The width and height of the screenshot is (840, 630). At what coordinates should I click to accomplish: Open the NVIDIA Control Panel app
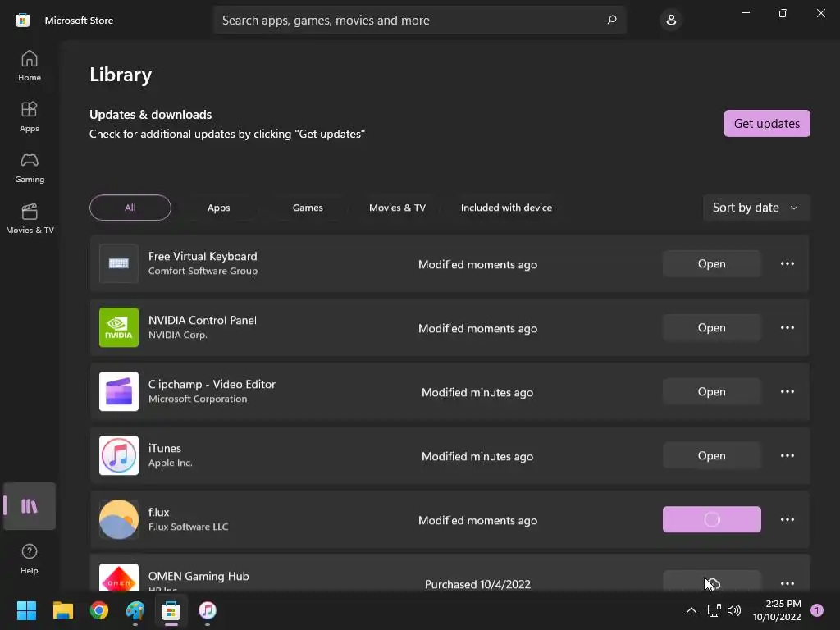(711, 327)
